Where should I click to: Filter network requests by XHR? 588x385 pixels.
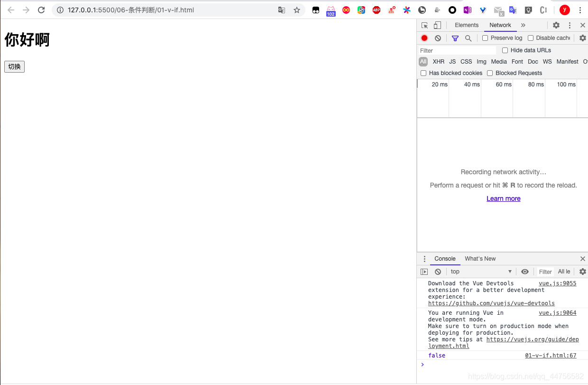coord(439,62)
